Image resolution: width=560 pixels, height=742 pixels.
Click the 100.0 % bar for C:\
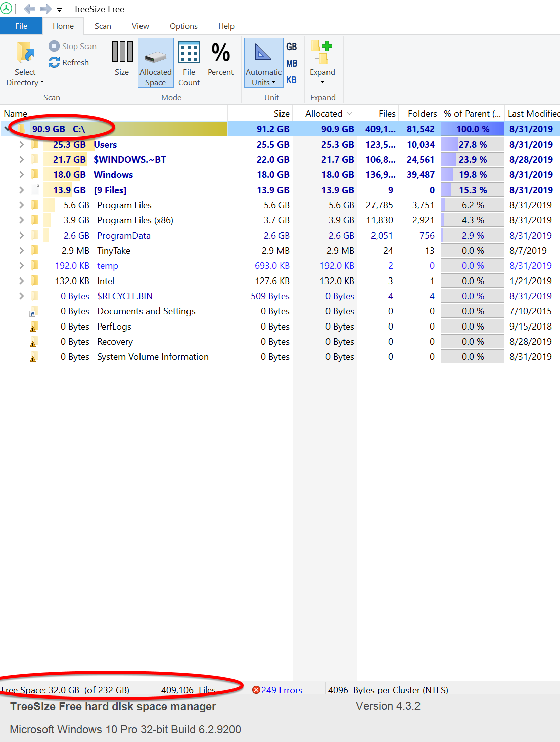[x=472, y=129]
